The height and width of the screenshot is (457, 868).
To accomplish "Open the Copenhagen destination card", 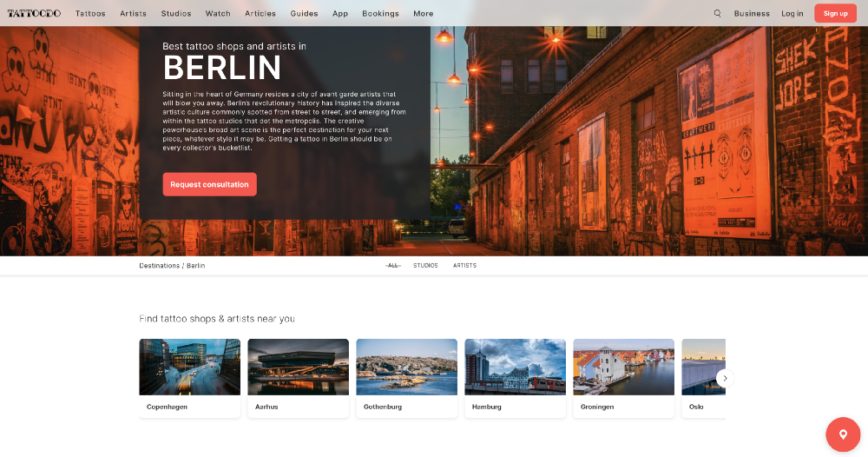I will coord(189,378).
